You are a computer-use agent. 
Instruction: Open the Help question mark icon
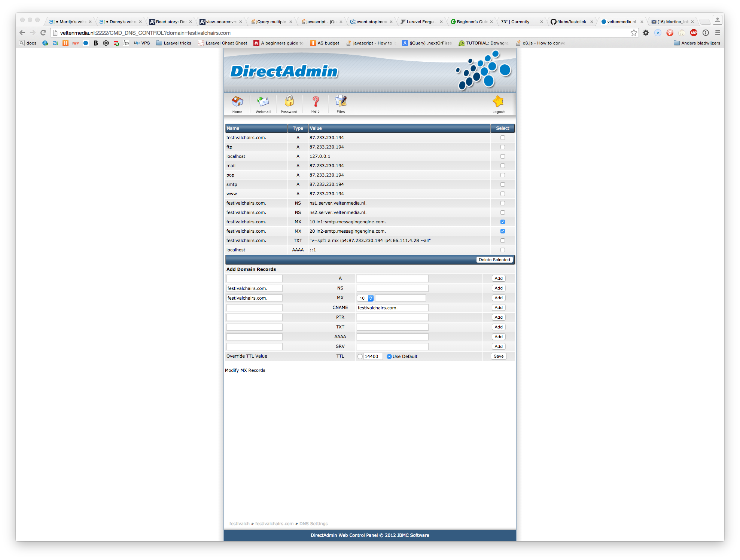tap(316, 104)
